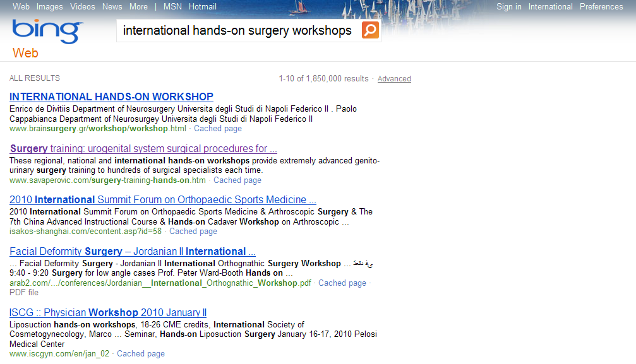
Task: Open INTERNATIONAL HANDS-ON WORKSHOP result
Action: [x=111, y=97]
